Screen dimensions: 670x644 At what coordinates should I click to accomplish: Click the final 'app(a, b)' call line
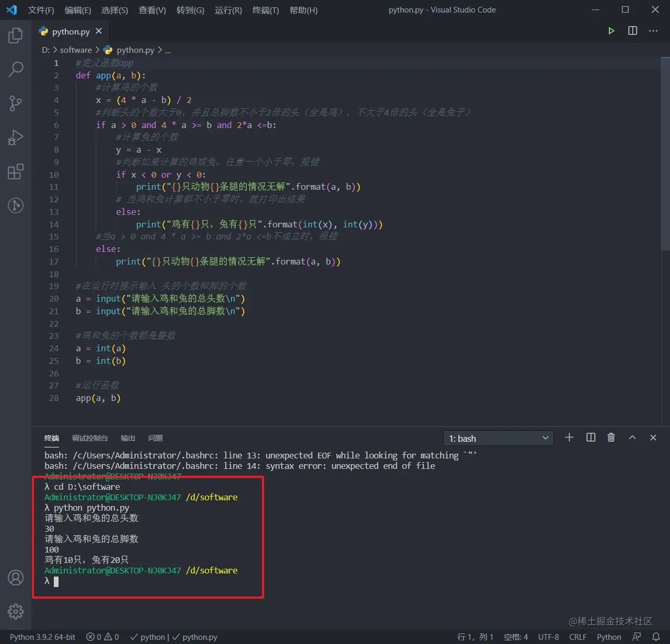[98, 398]
